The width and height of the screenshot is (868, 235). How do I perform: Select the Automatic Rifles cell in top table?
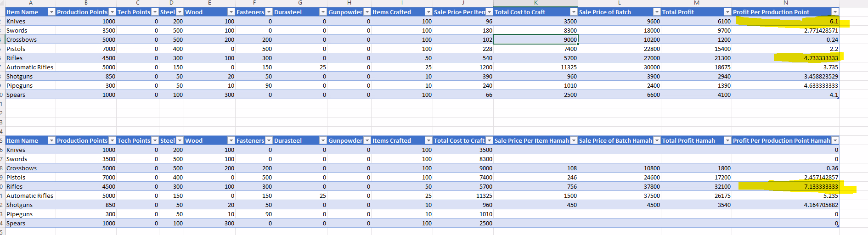pos(30,67)
